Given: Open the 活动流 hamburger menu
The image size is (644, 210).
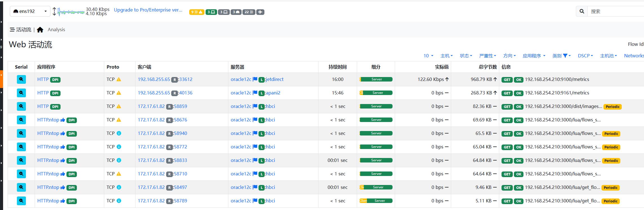Looking at the screenshot, I should pyautogui.click(x=21, y=30).
